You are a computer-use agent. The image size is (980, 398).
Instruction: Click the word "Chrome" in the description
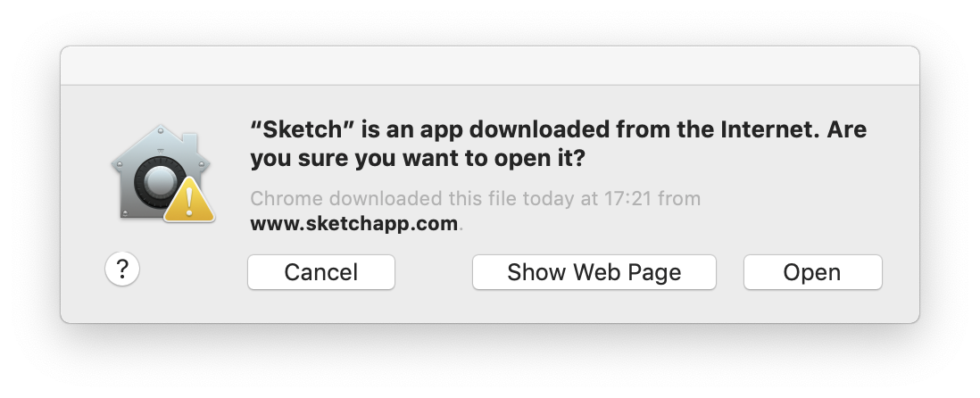[x=287, y=199]
